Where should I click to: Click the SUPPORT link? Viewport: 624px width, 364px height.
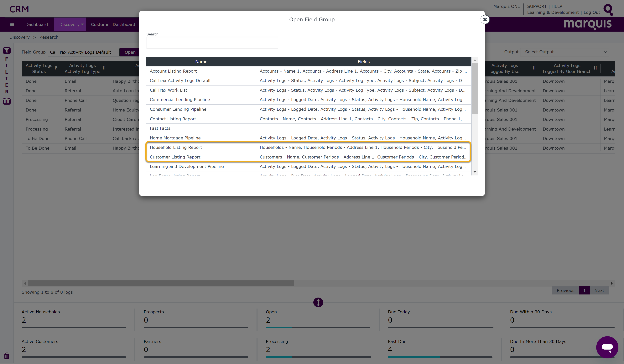click(x=537, y=6)
